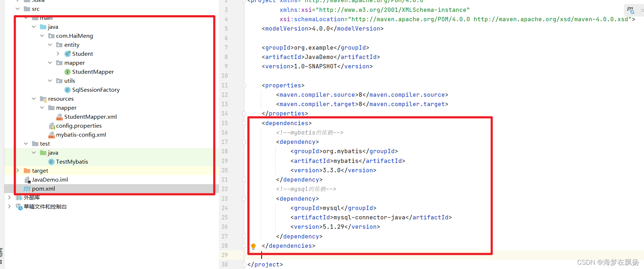Click the JavaDemo.iml file icon
The image size is (644, 269).
pyautogui.click(x=27, y=180)
